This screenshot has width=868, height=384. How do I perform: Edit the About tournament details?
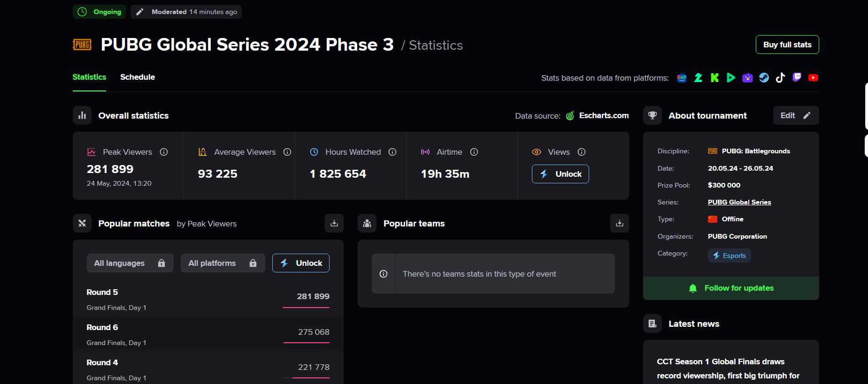tap(796, 115)
